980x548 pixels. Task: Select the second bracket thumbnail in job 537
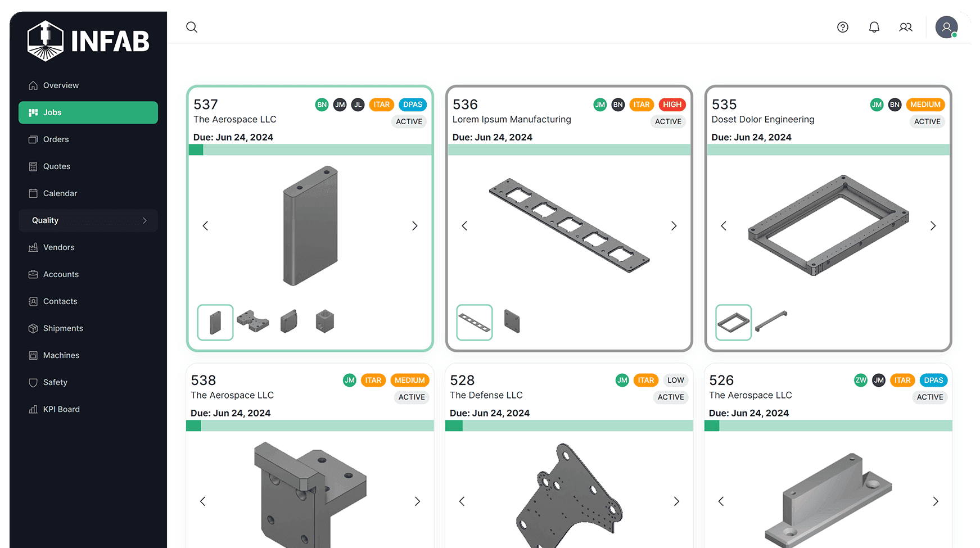point(252,322)
